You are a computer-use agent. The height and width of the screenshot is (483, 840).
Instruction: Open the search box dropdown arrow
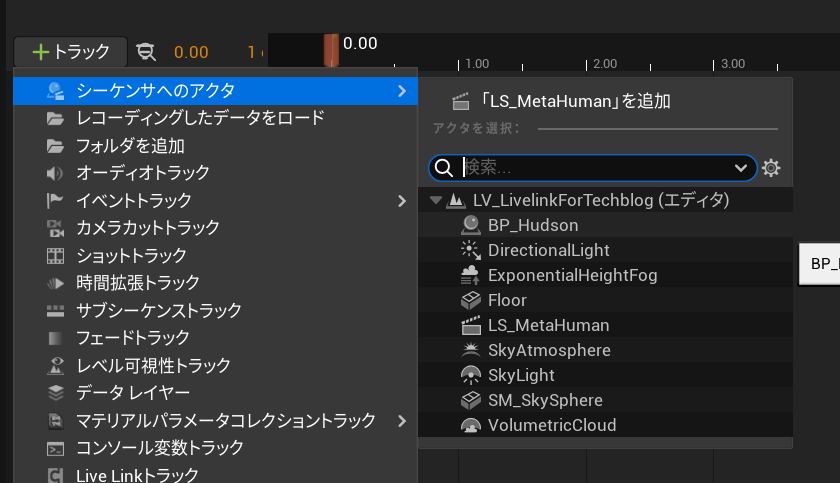point(742,167)
